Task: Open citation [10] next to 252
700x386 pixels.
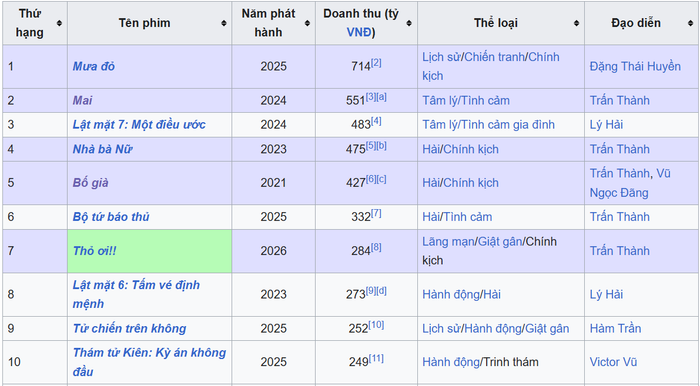Action: [x=376, y=325]
